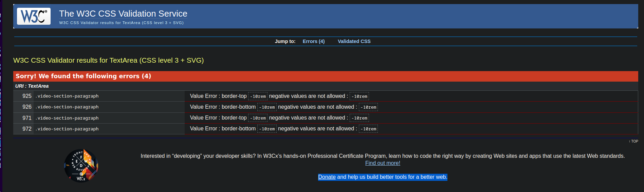Select line number 926

pyautogui.click(x=27, y=107)
